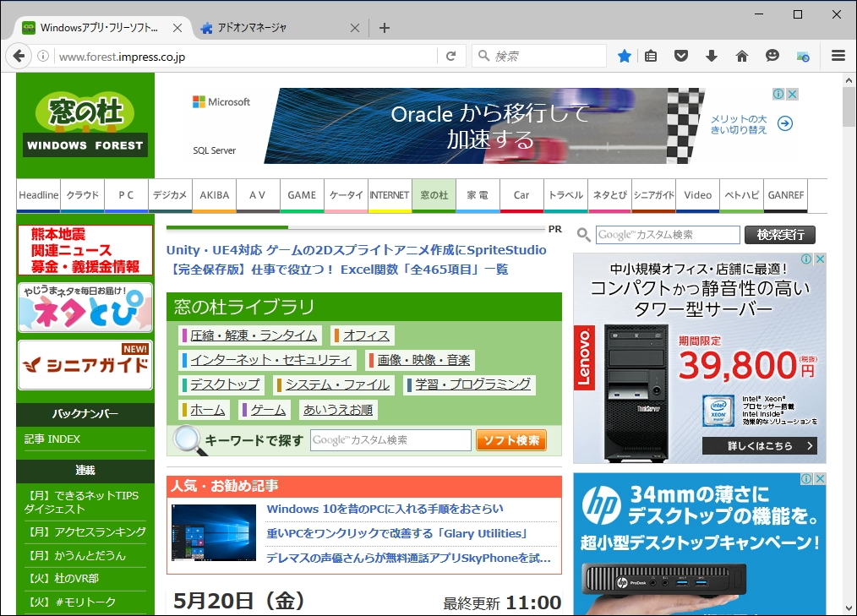Open the Firefox Hello smiley icon
The height and width of the screenshot is (616, 857).
point(772,55)
